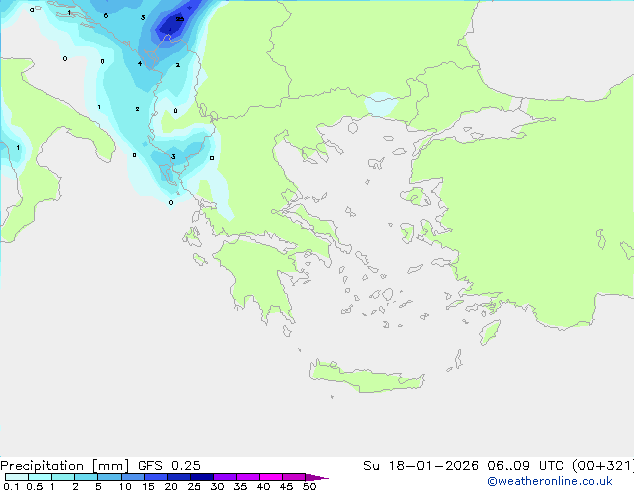
Task: Click the '25' precipitation value on the map
Action: (180, 19)
